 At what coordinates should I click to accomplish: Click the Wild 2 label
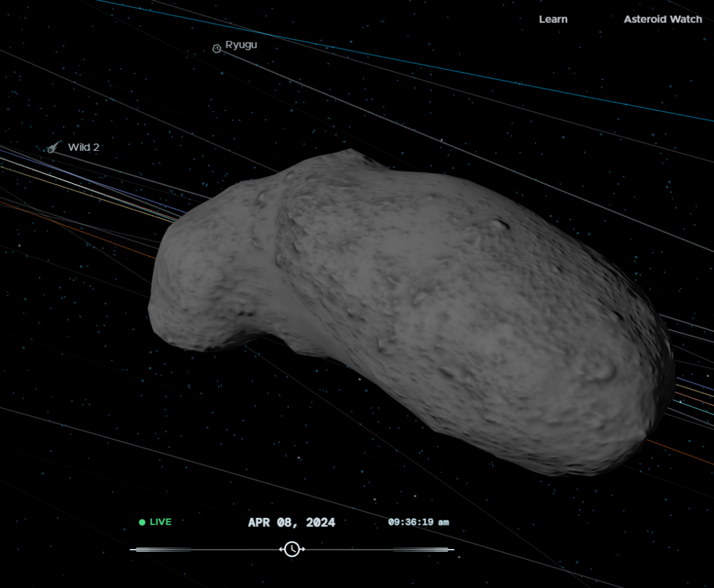point(83,147)
